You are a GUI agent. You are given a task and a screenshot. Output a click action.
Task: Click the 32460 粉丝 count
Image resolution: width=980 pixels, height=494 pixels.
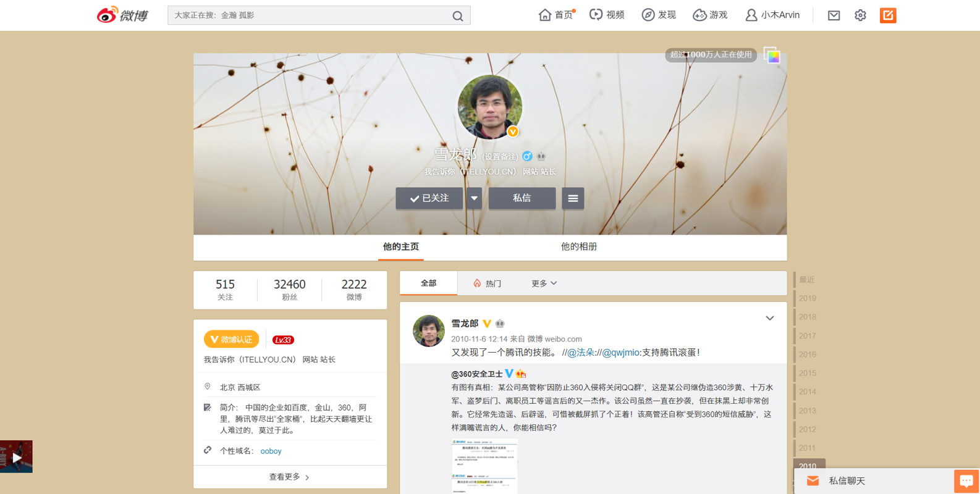click(x=290, y=290)
